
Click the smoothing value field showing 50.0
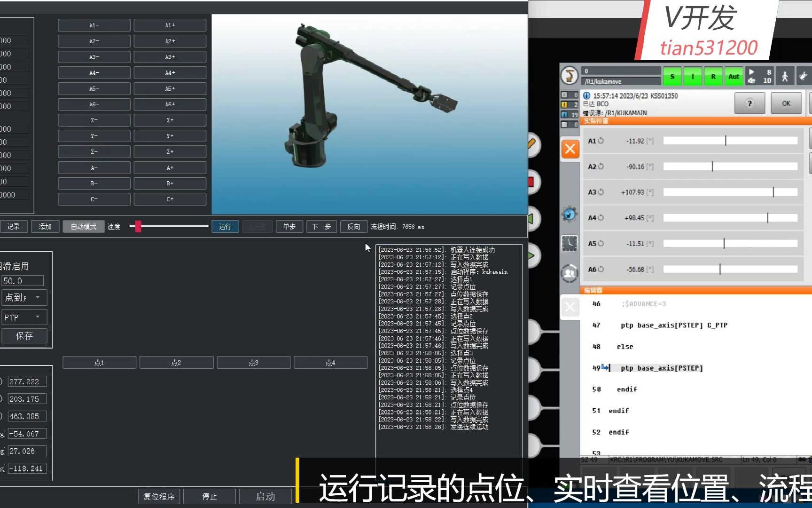[23, 281]
